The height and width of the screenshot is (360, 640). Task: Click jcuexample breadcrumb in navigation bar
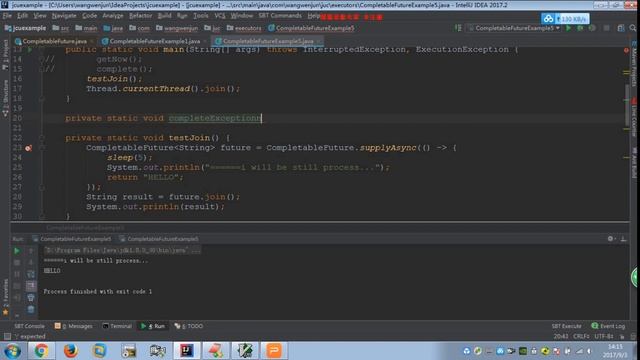point(25,28)
